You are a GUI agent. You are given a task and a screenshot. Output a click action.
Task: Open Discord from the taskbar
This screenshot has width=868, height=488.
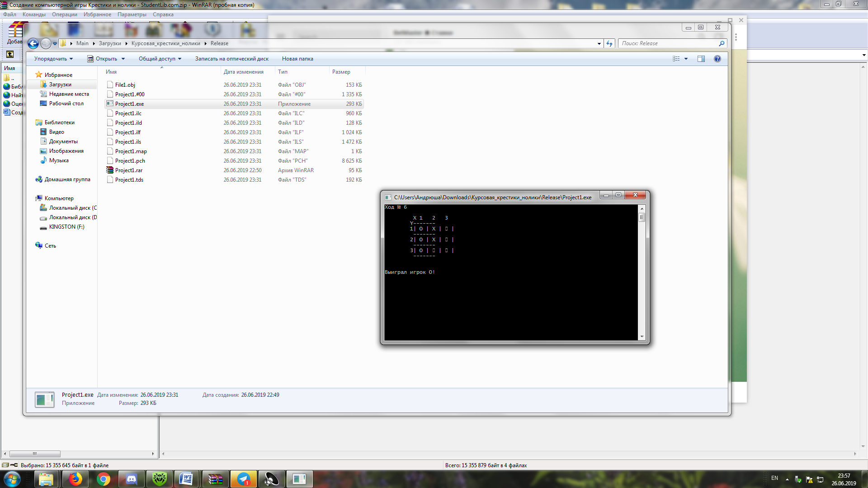(132, 479)
